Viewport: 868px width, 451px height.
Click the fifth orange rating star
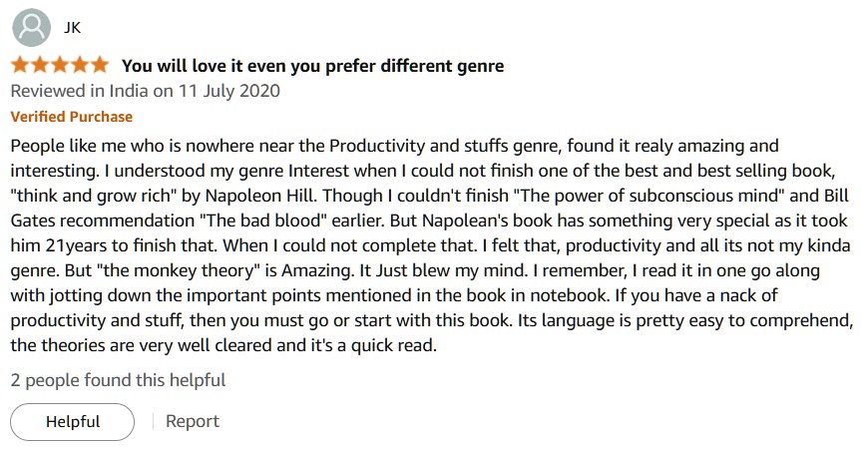point(100,65)
